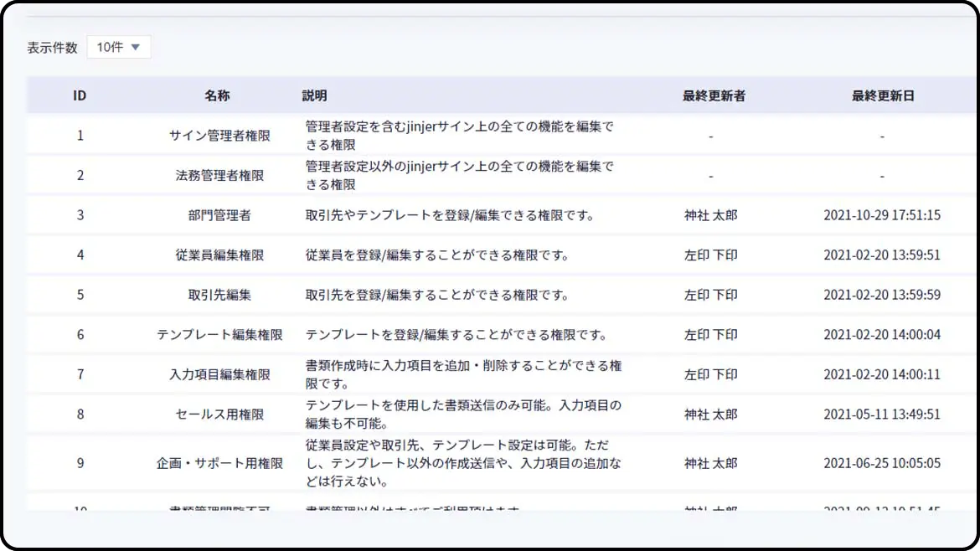Choose the テンプレート編集権限 row name
Viewport: 980px width, 551px height.
pos(219,335)
